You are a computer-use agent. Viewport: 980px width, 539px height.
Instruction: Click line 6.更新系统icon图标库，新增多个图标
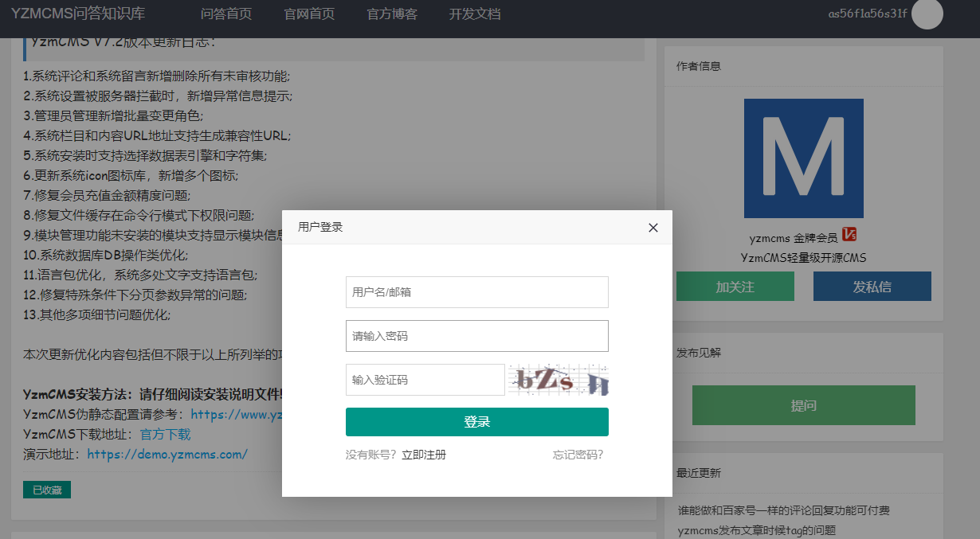click(x=131, y=175)
